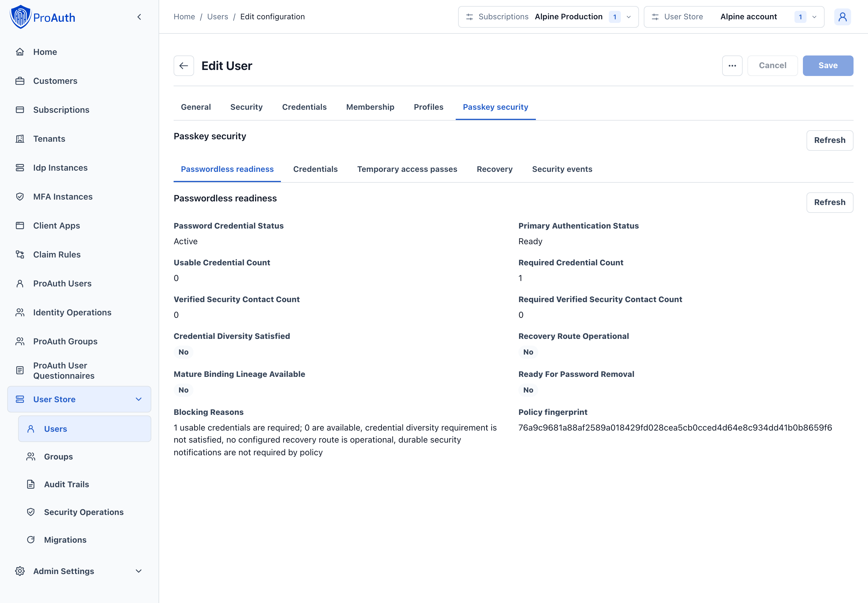
Task: Open Groups under User Store
Action: point(85,457)
